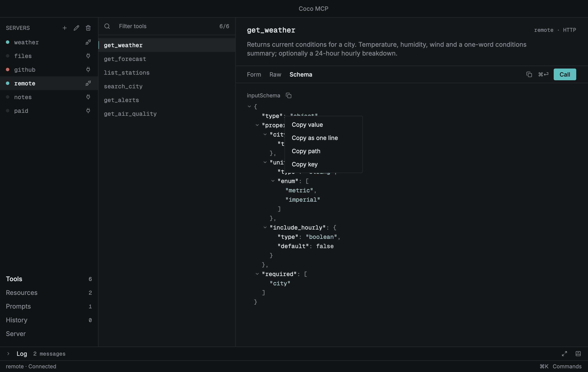Select the weather server
Screen dimensions: 588x372
[x=49, y=42]
